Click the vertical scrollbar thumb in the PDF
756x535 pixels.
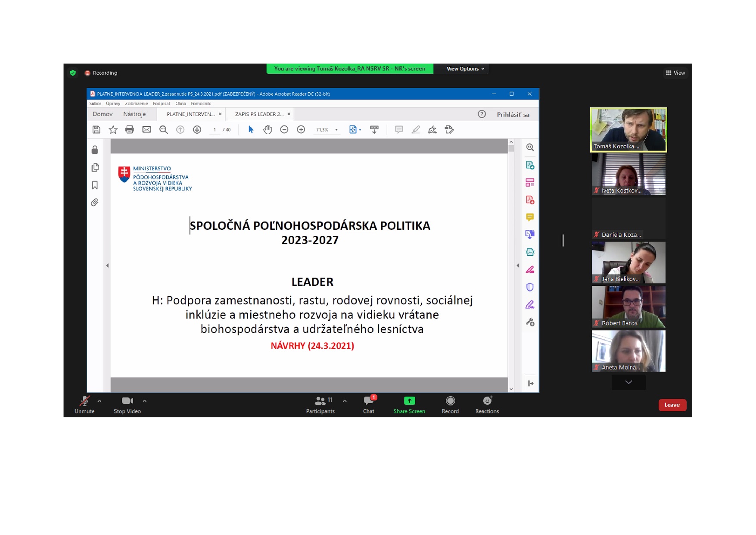(511, 149)
